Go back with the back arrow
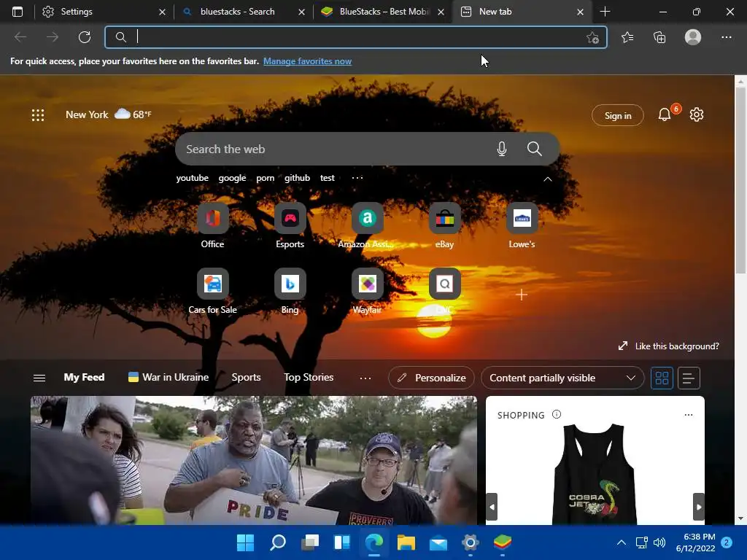Screen dimensions: 747x560 [20, 37]
